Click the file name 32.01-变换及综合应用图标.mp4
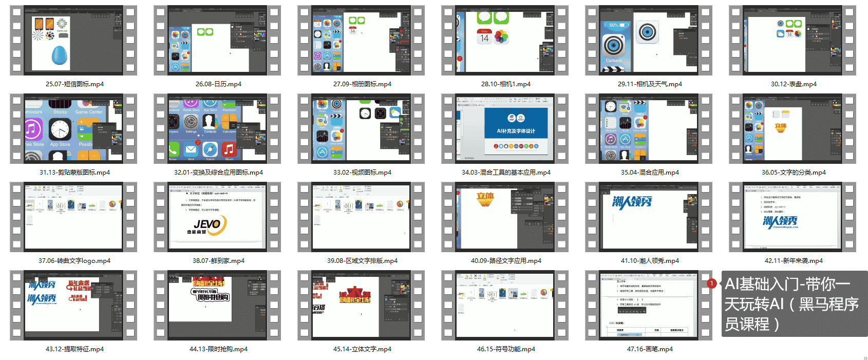 (218, 173)
